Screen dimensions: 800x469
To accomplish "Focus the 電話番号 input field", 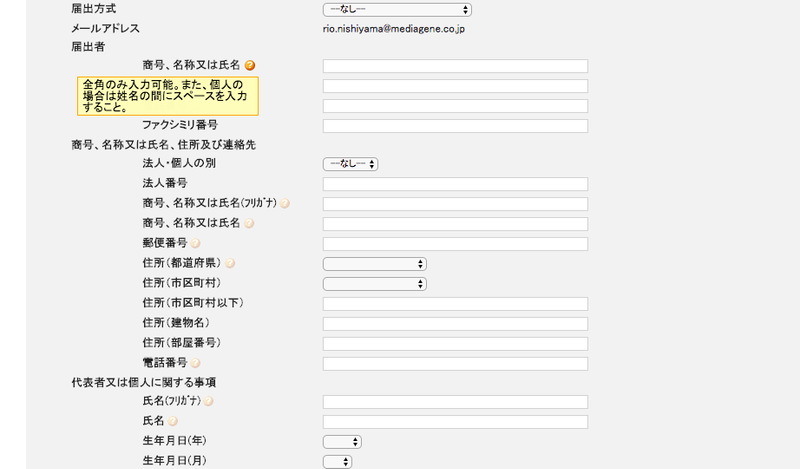I will (455, 364).
